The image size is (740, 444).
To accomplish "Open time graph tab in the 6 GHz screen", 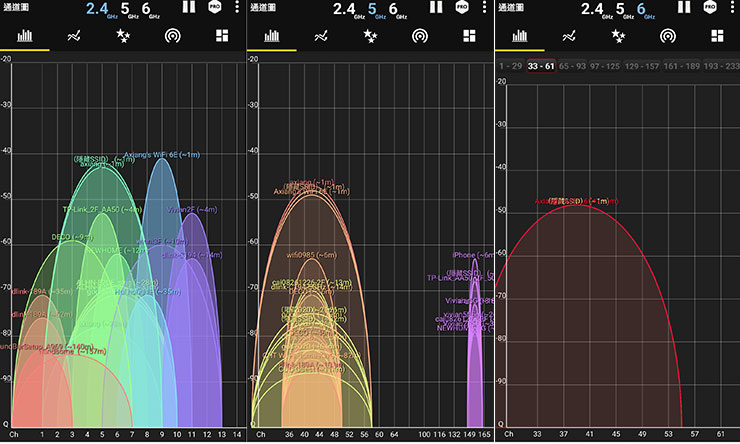I will click(569, 36).
